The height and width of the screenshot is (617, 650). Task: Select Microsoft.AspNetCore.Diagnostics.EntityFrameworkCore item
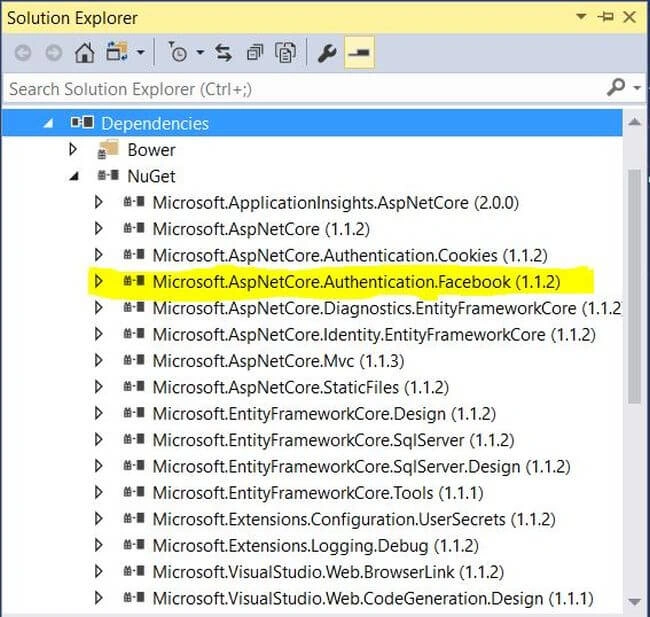(x=387, y=308)
